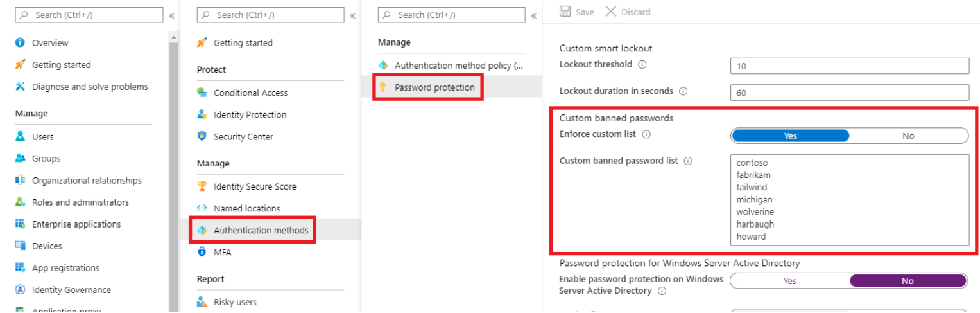
Task: Open Conditional Access
Action: coord(250,93)
